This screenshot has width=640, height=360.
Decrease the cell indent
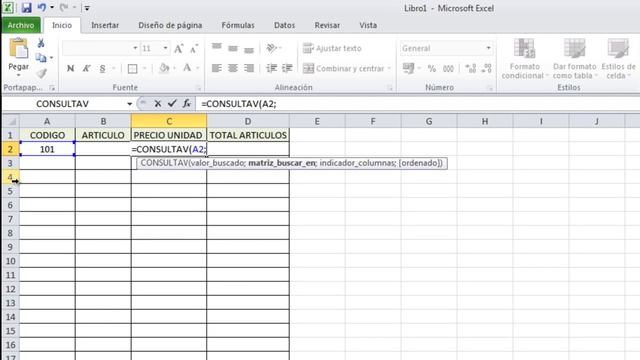pyautogui.click(x=271, y=68)
